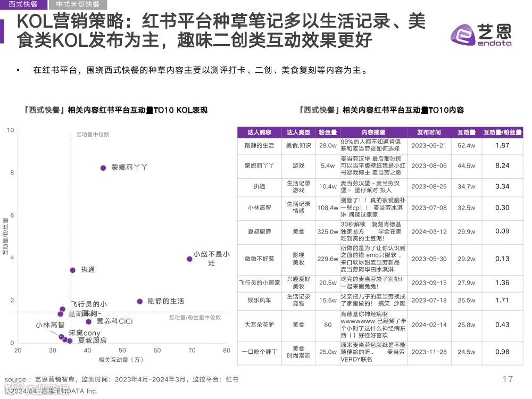Click the 小赵不是小灶 scatter data point
Viewport: 532px width, 399px height.
tap(189, 259)
